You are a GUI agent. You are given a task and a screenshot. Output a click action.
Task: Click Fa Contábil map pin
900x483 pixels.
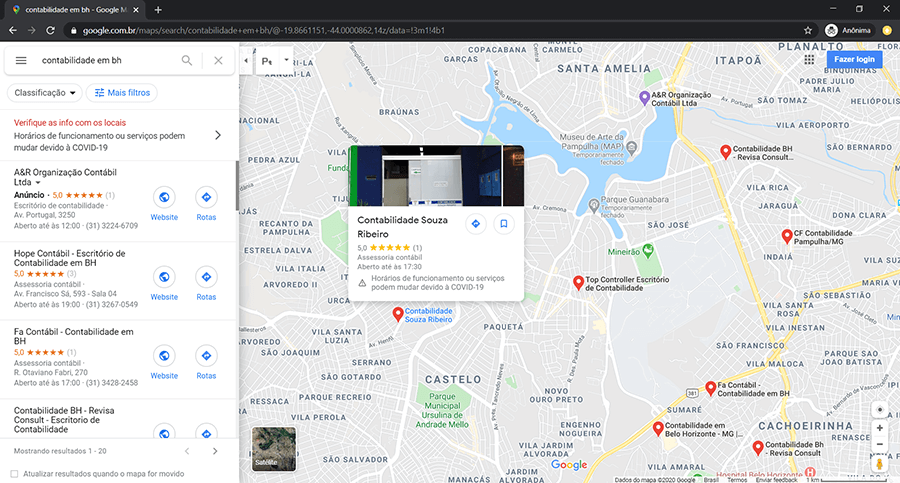711,388
